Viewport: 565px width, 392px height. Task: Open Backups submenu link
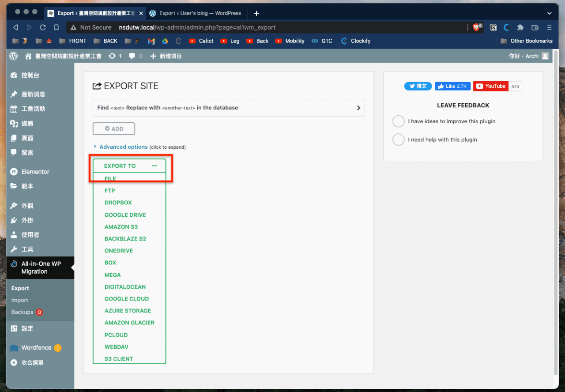tap(23, 312)
